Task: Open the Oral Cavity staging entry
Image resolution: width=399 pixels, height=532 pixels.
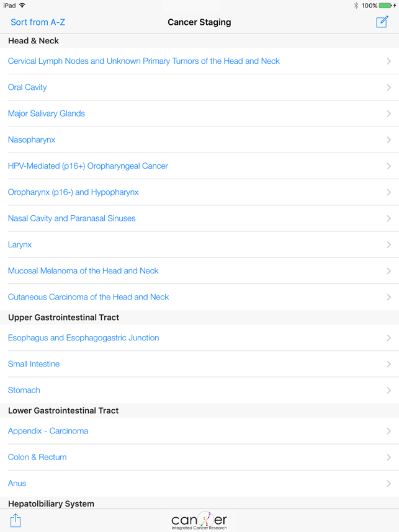Action: (x=27, y=87)
